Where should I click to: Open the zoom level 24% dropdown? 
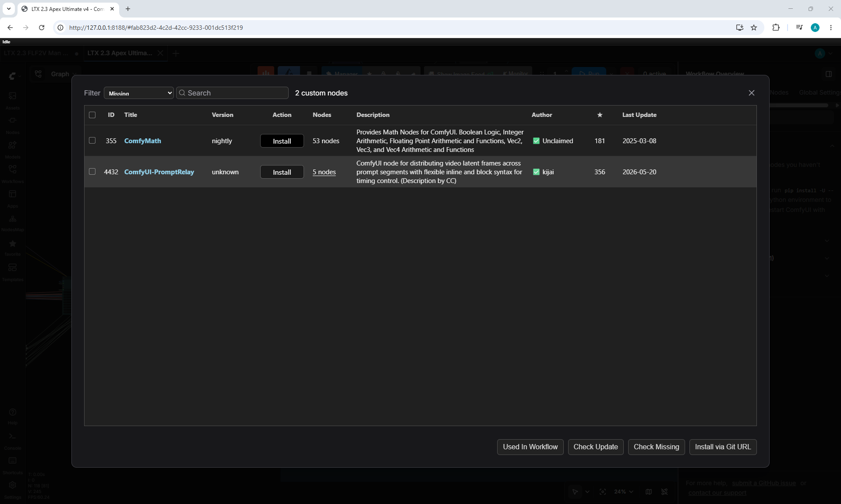[624, 492]
